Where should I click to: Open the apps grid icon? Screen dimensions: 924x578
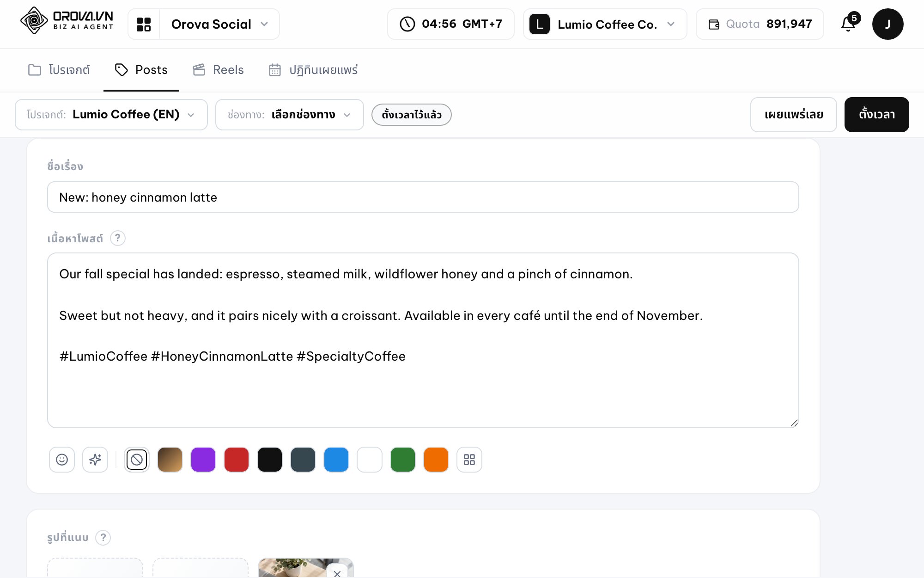(x=144, y=24)
